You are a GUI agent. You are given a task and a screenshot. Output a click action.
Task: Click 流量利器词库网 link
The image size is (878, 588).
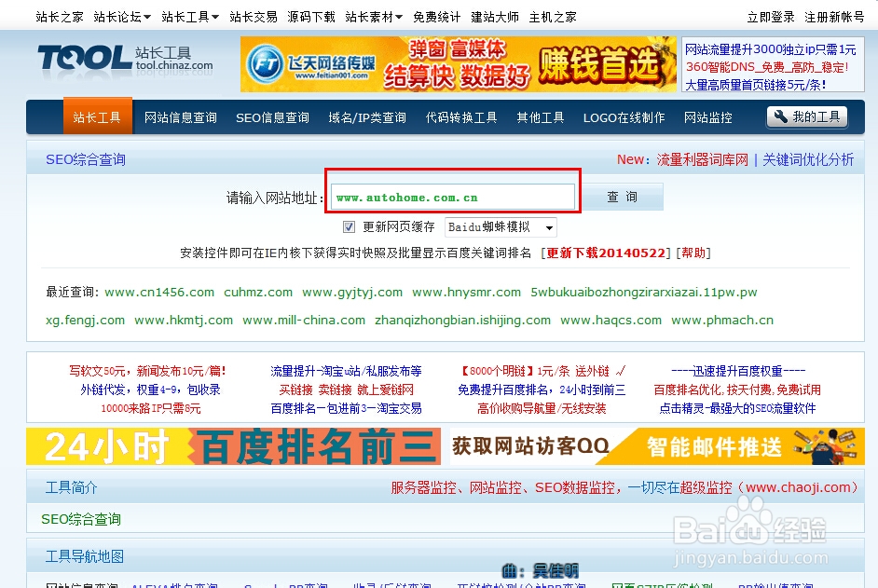click(x=702, y=159)
